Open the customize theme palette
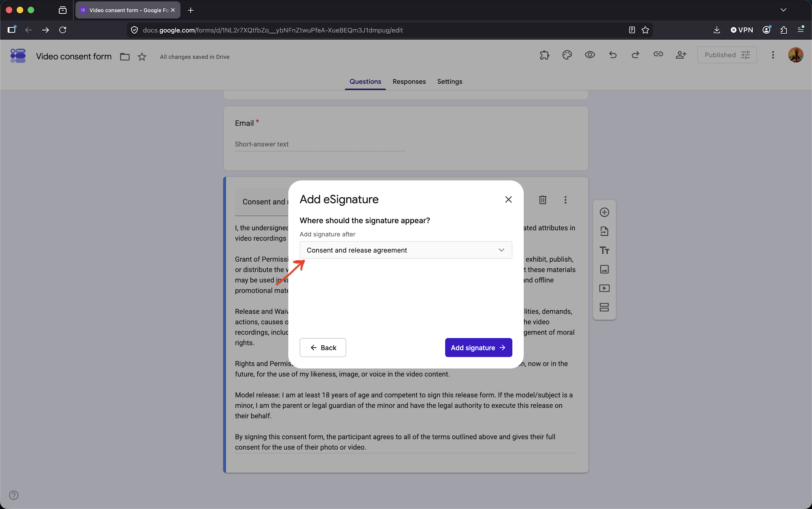 pyautogui.click(x=567, y=55)
